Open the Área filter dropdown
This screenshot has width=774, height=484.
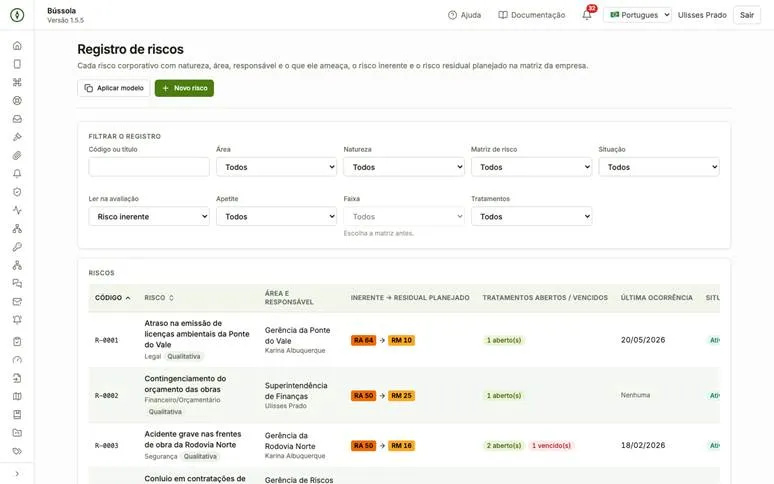pos(276,167)
